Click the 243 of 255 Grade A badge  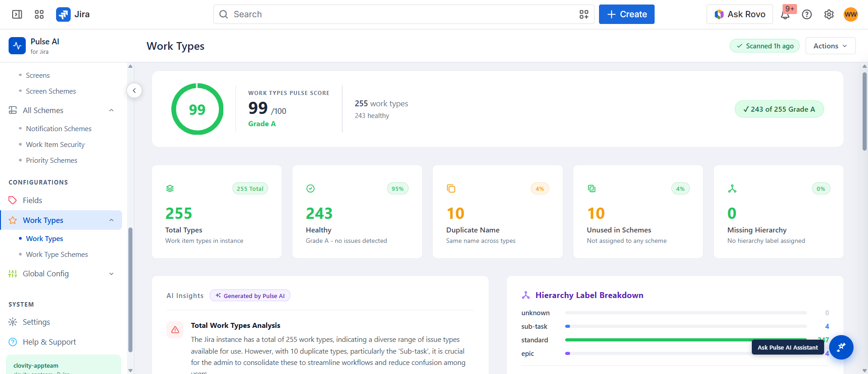click(x=779, y=109)
